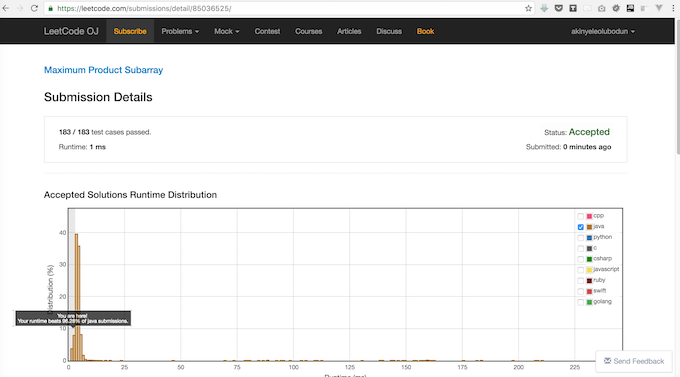This screenshot has width=680, height=377.
Task: Click the 'Runtime: 1 ms' text
Action: pos(82,147)
